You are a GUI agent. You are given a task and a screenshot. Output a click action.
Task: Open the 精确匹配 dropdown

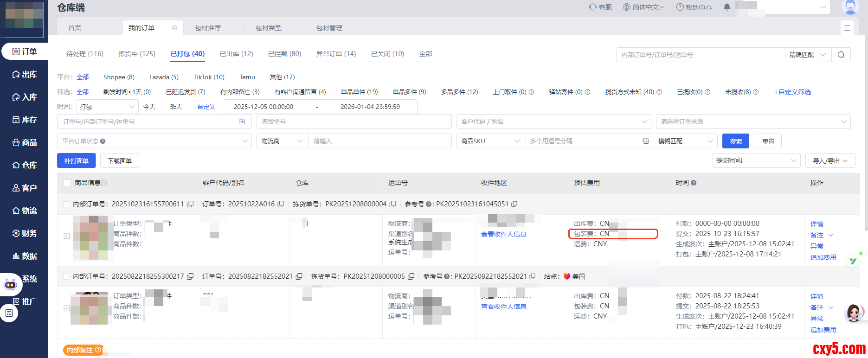click(807, 55)
